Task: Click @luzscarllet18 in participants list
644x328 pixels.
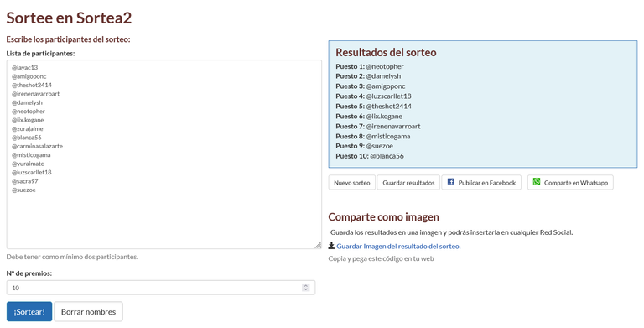Action: pyautogui.click(x=32, y=173)
